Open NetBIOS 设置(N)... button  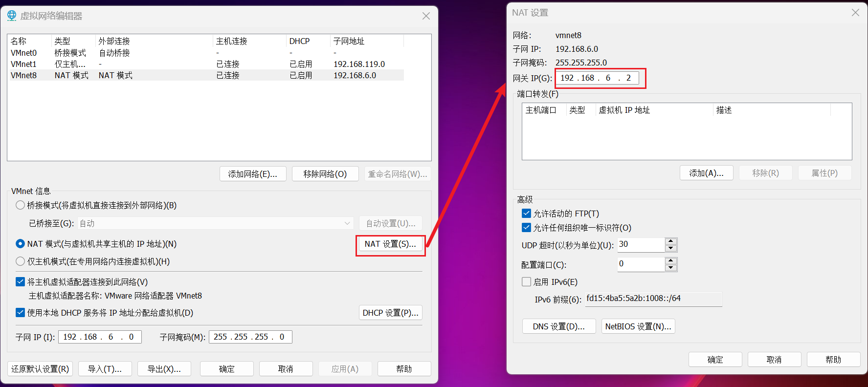pyautogui.click(x=638, y=326)
